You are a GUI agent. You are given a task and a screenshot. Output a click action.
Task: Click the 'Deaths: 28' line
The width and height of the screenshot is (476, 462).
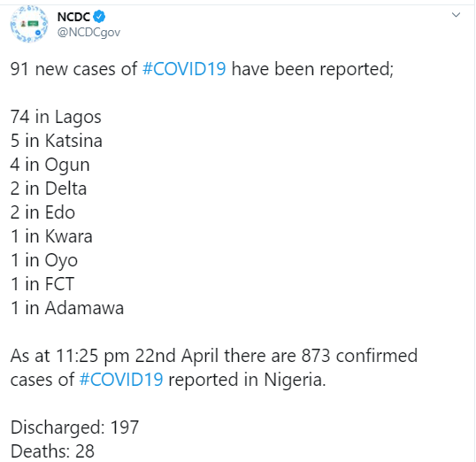click(52, 451)
